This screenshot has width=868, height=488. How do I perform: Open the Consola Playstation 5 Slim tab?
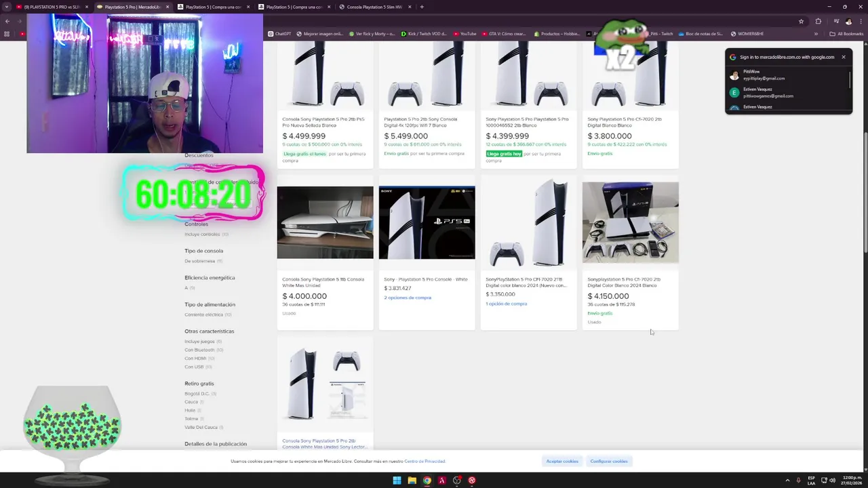tap(375, 7)
